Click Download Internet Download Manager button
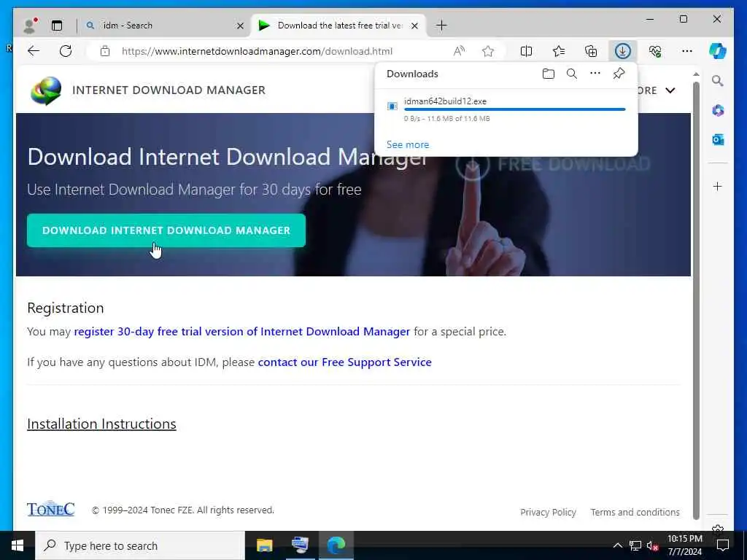 coord(166,230)
